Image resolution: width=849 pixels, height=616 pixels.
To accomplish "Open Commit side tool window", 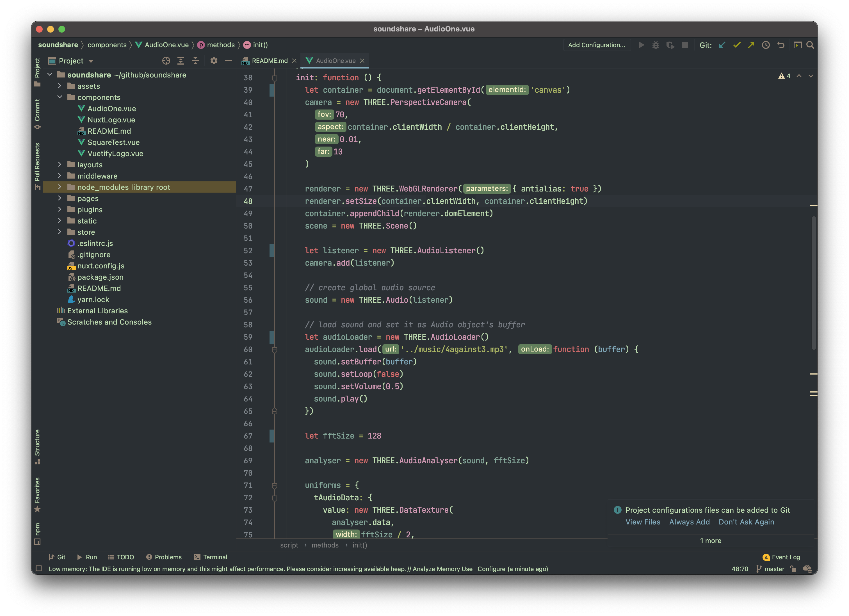I will tap(37, 114).
